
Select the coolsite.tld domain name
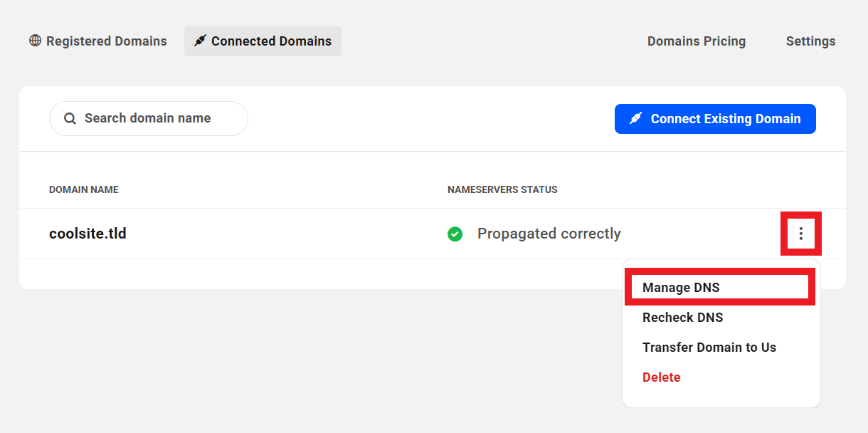88,234
